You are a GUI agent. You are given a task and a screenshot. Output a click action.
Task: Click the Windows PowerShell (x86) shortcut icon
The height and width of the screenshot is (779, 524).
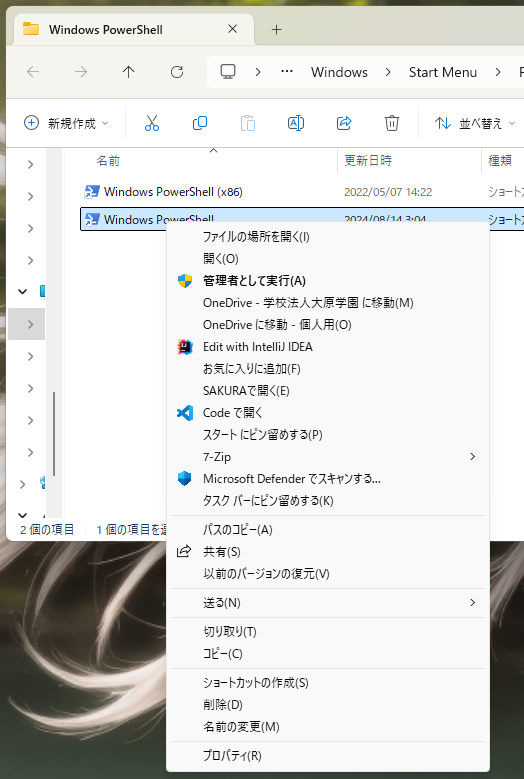tap(91, 192)
